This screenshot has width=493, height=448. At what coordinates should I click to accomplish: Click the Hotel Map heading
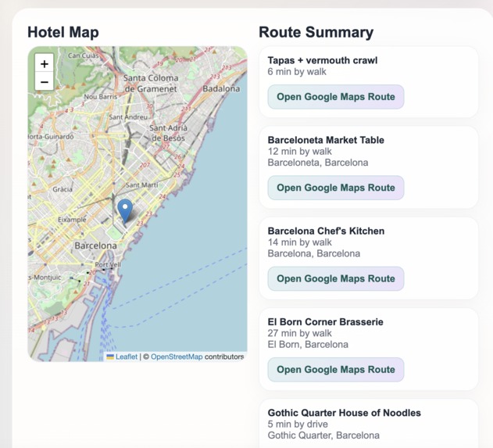(x=63, y=32)
